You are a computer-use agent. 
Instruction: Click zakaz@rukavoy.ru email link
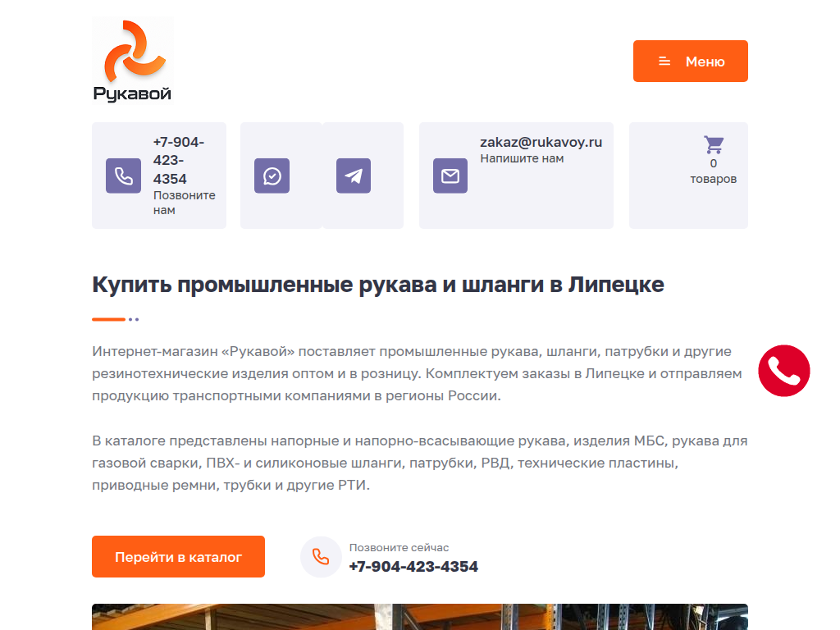pos(541,142)
